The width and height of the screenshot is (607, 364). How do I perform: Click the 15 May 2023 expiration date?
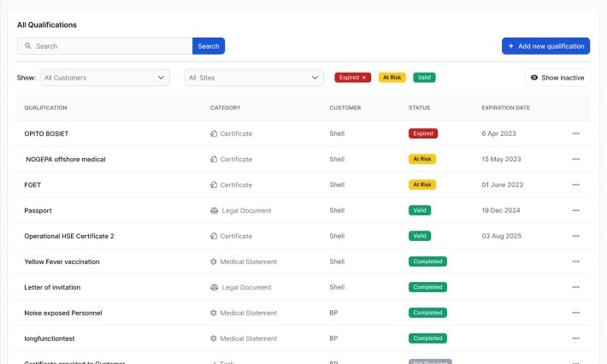501,159
